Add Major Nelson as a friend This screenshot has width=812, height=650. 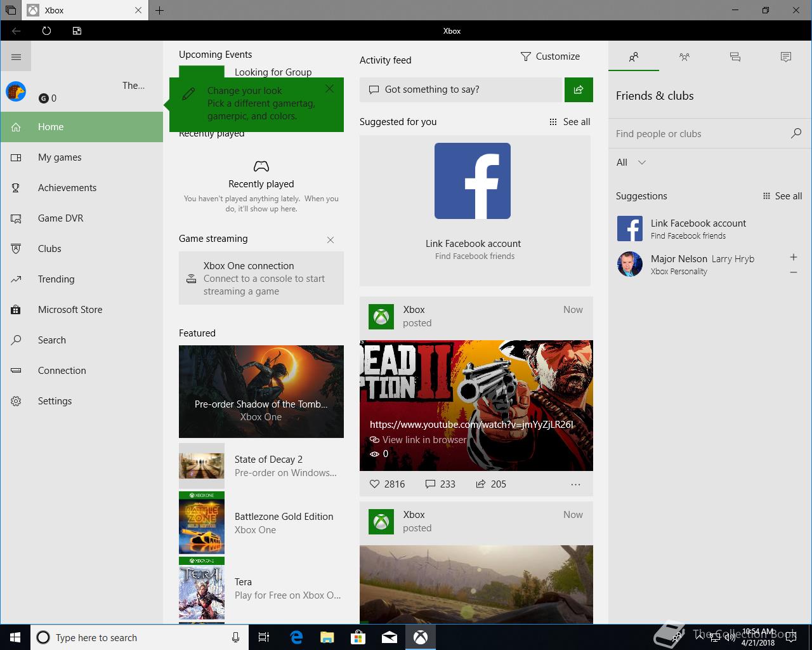pyautogui.click(x=793, y=257)
